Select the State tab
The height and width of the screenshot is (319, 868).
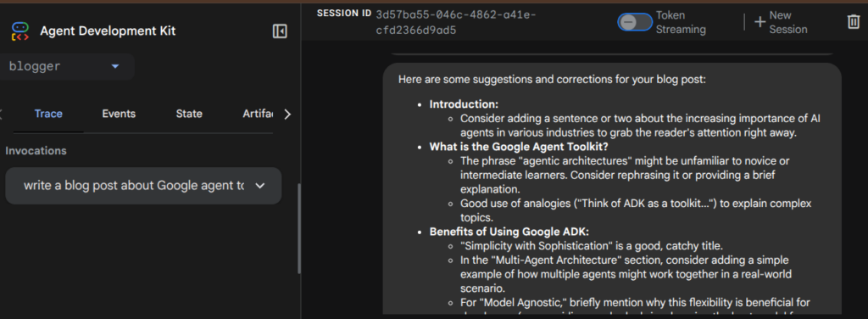tap(189, 114)
